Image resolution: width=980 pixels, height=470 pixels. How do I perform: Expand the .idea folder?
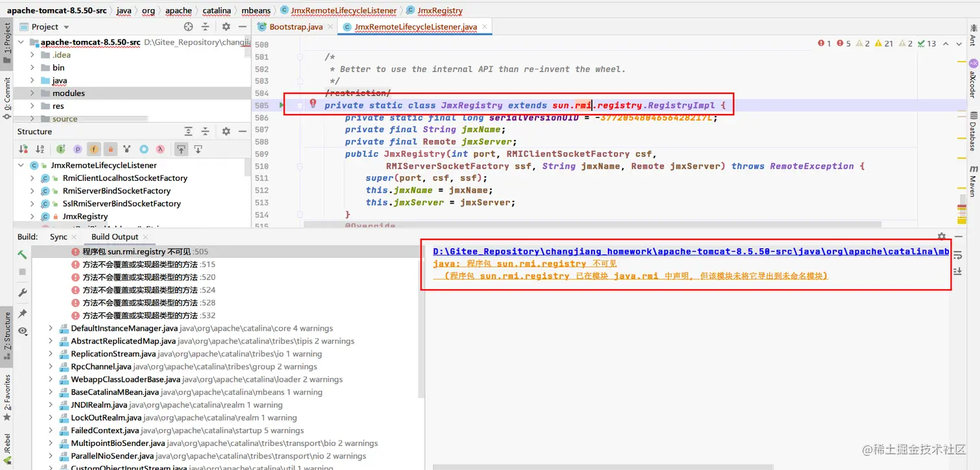click(x=32, y=55)
